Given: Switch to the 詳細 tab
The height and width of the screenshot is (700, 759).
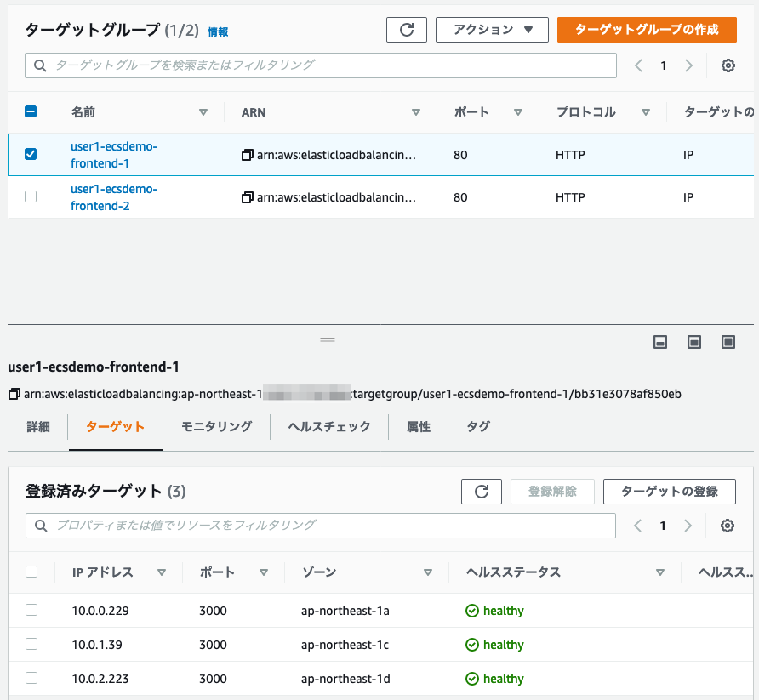Looking at the screenshot, I should pyautogui.click(x=38, y=427).
